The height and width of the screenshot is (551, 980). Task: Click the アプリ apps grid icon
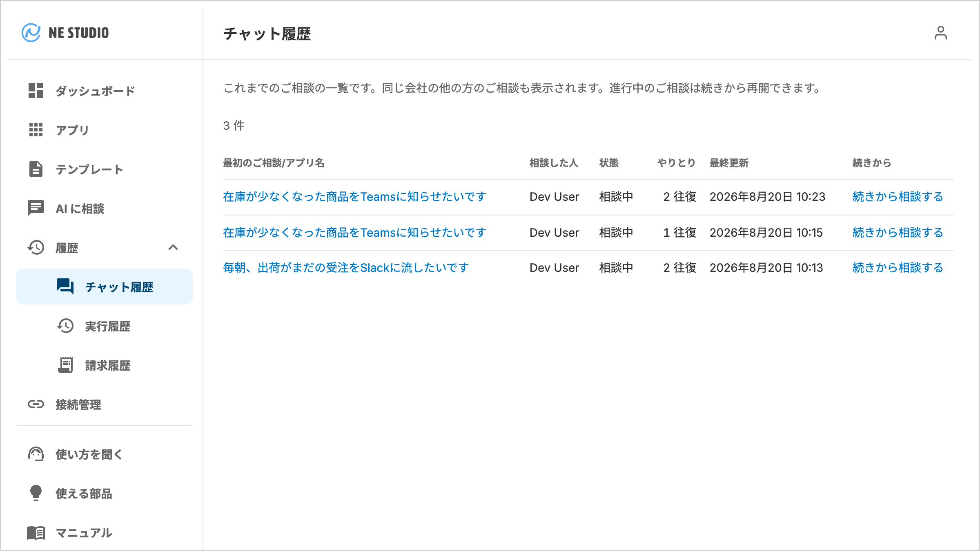pos(36,130)
